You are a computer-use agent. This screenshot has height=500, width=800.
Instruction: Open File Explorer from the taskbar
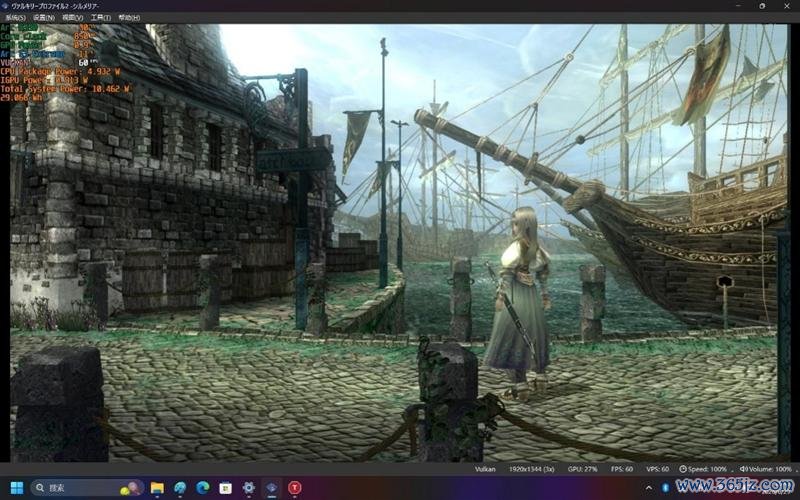157,488
